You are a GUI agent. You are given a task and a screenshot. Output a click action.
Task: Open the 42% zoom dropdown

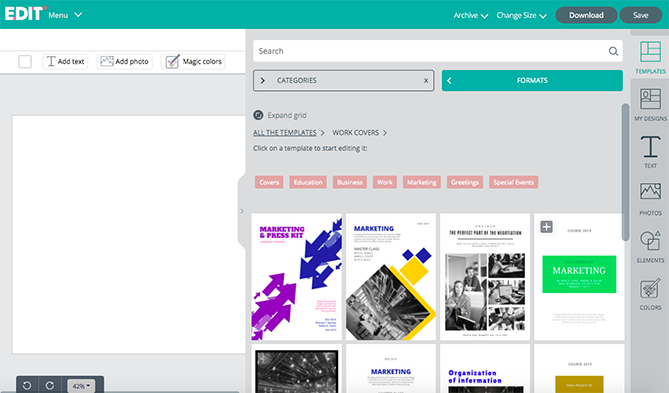click(81, 386)
